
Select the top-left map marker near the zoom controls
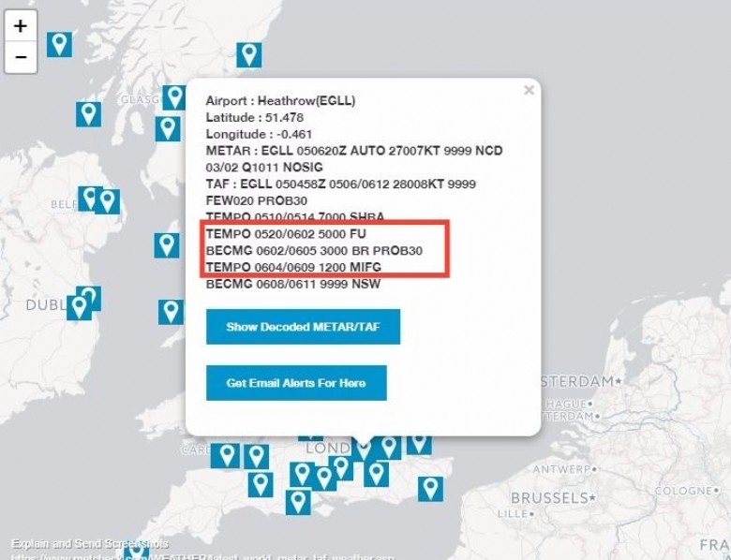coord(59,45)
